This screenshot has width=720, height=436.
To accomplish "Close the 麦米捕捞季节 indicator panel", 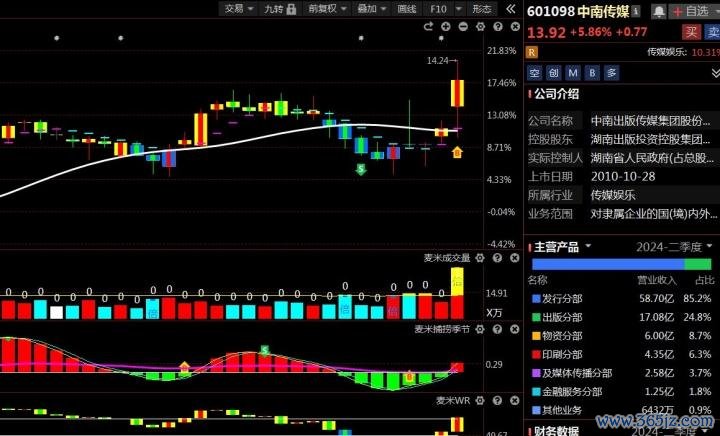I will (x=515, y=329).
